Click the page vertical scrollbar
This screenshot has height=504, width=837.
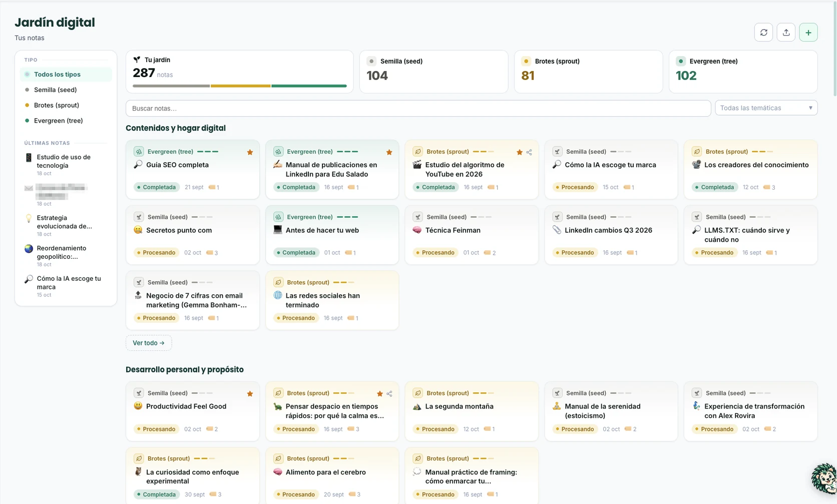[834, 50]
